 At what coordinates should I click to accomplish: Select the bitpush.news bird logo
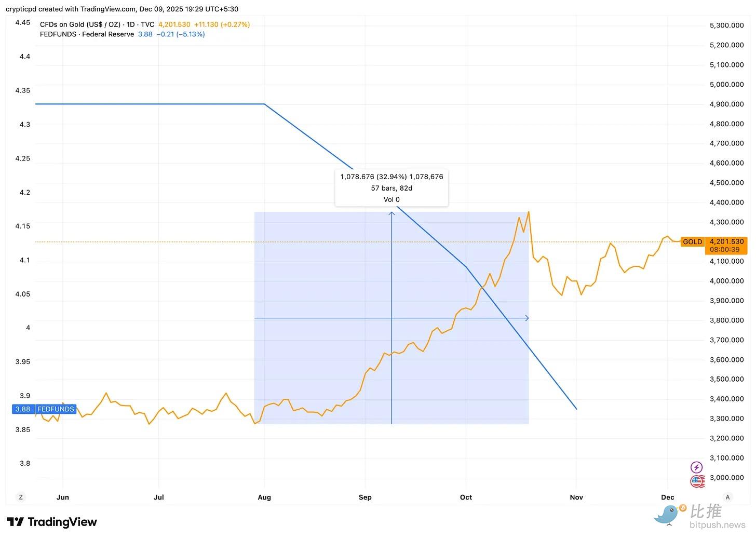(x=667, y=515)
